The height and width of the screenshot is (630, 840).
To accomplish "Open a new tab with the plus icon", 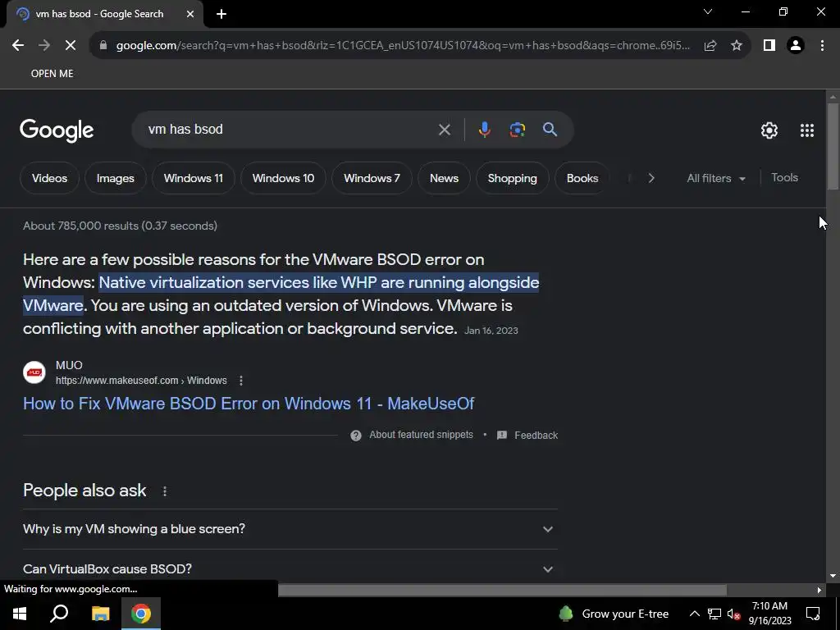I will 221,15.
